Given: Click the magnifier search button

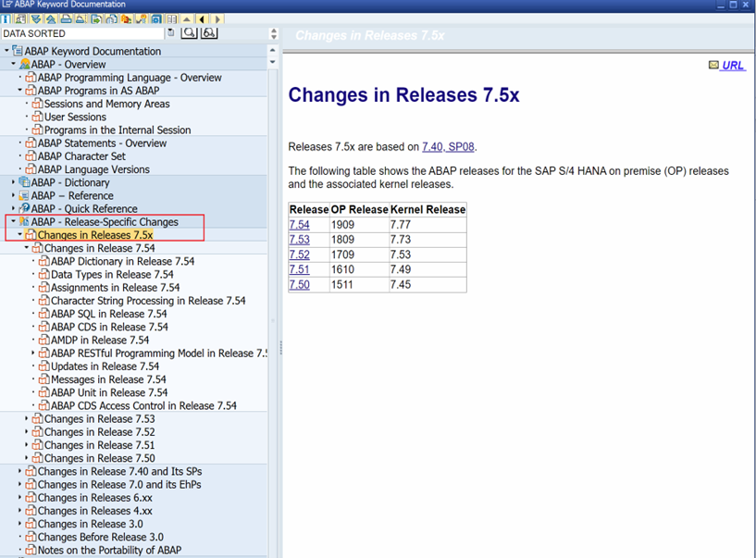Looking at the screenshot, I should click(x=189, y=32).
